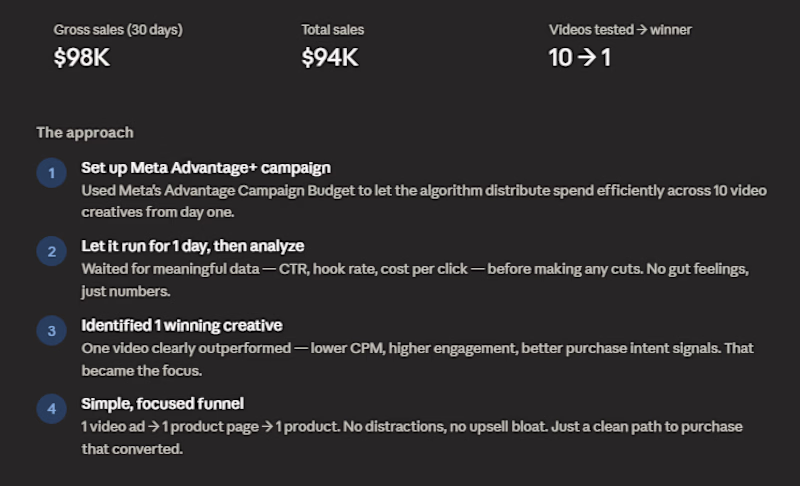
Task: Click the number 3 step circle icon
Action: pyautogui.click(x=51, y=330)
